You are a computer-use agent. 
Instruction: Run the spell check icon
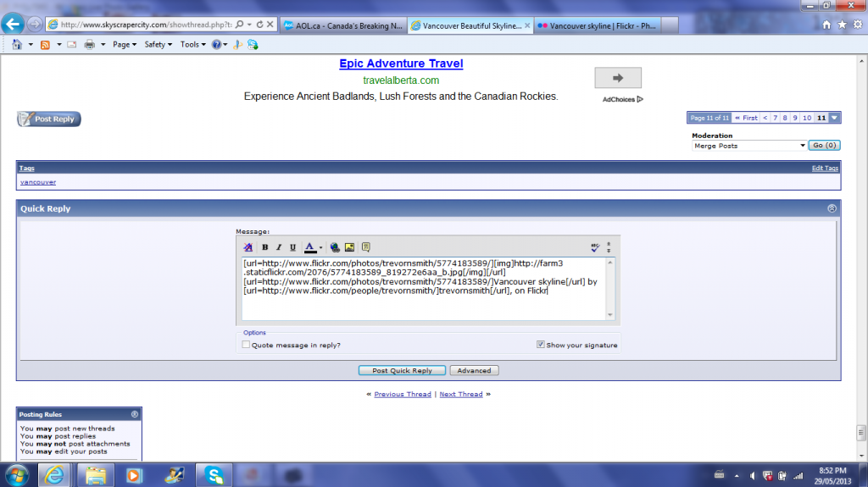coord(595,247)
